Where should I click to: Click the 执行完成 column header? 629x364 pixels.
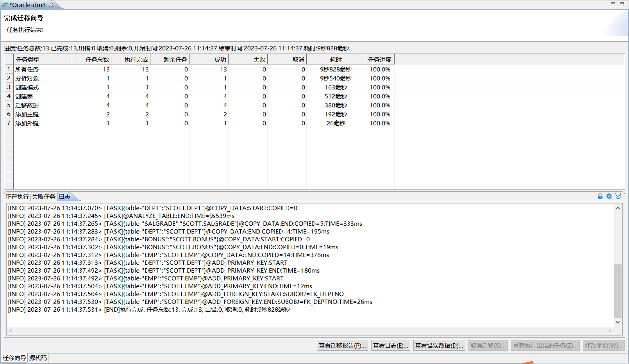click(x=131, y=59)
